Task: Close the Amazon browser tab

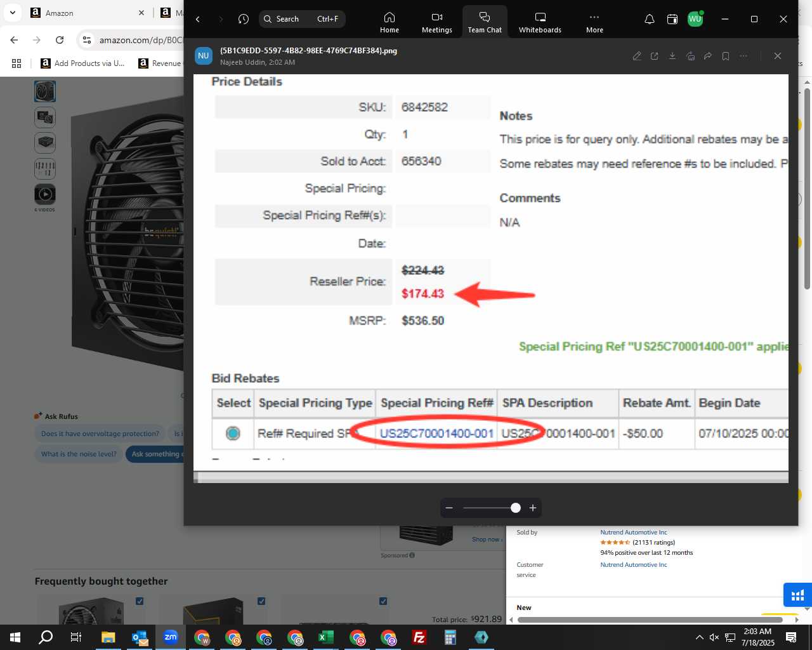Action: pyautogui.click(x=141, y=13)
